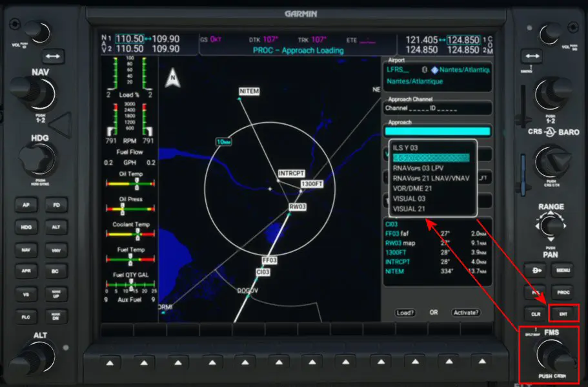Screen dimensions: 588x387
Task: Click the FF03 fix label on the map
Action: click(269, 260)
